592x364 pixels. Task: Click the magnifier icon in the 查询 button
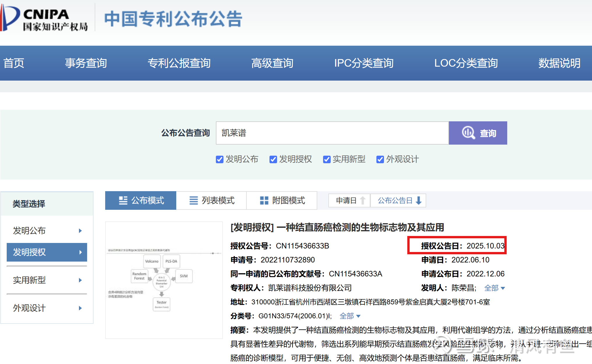click(x=468, y=133)
